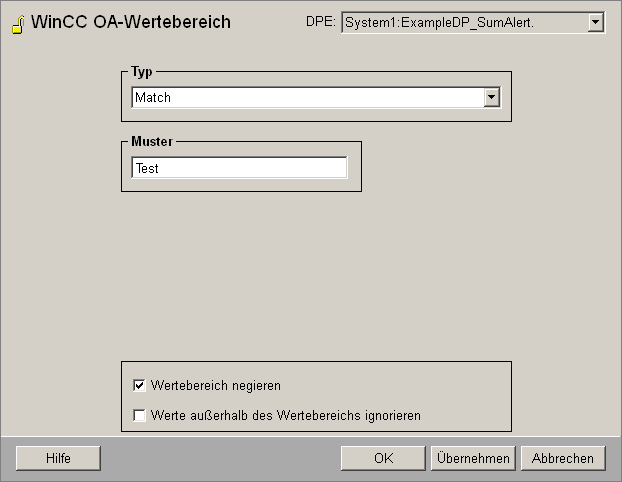Click the WinCC OA-Wertebereich title heading
This screenshot has height=482, width=622.
[131, 22]
